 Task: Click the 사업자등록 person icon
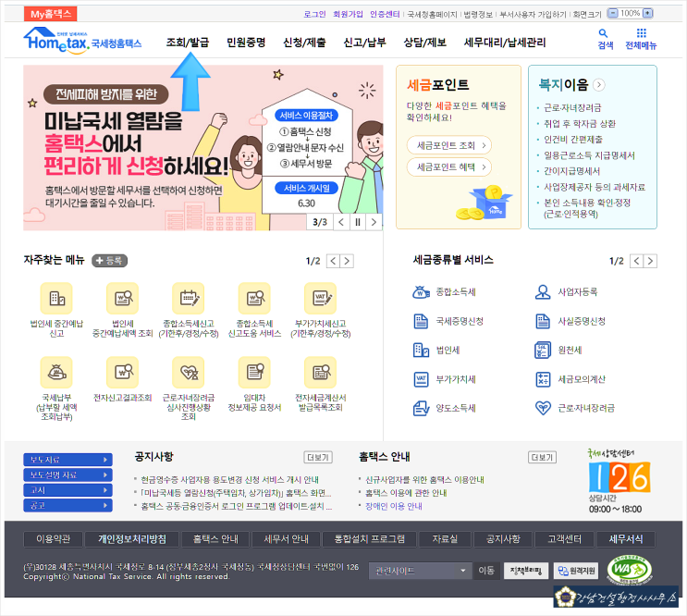coord(543,291)
